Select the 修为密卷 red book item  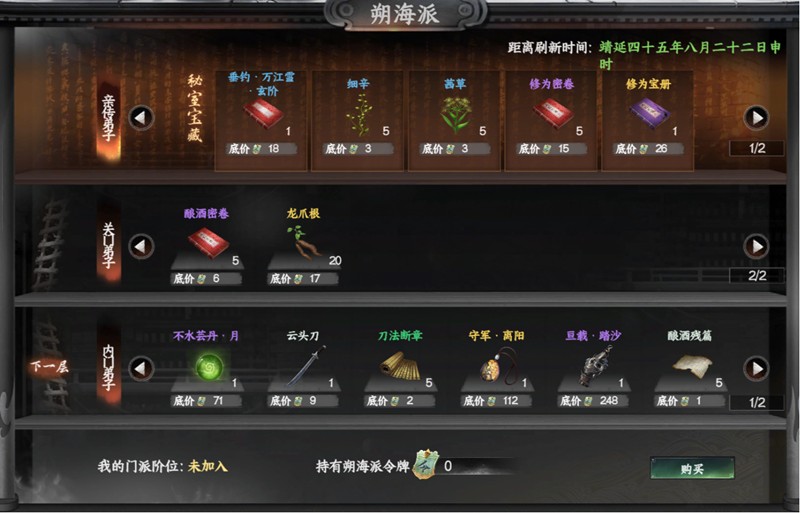point(553,113)
